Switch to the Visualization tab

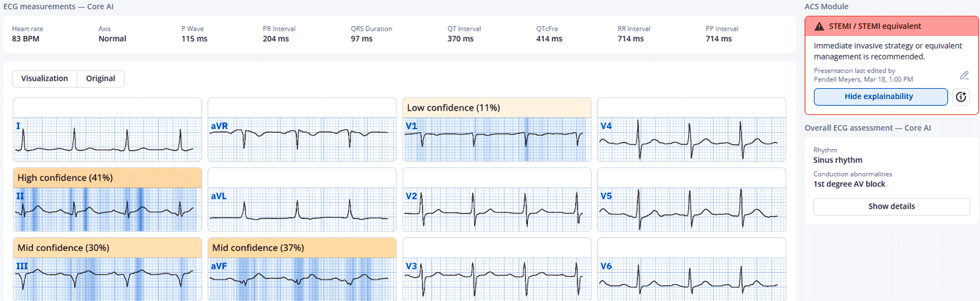(x=45, y=79)
